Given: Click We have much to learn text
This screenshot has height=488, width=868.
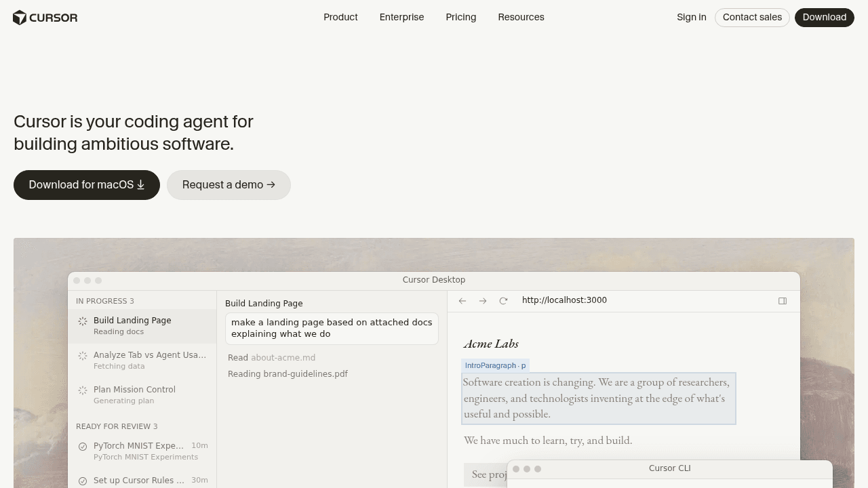Looking at the screenshot, I should 548,441.
